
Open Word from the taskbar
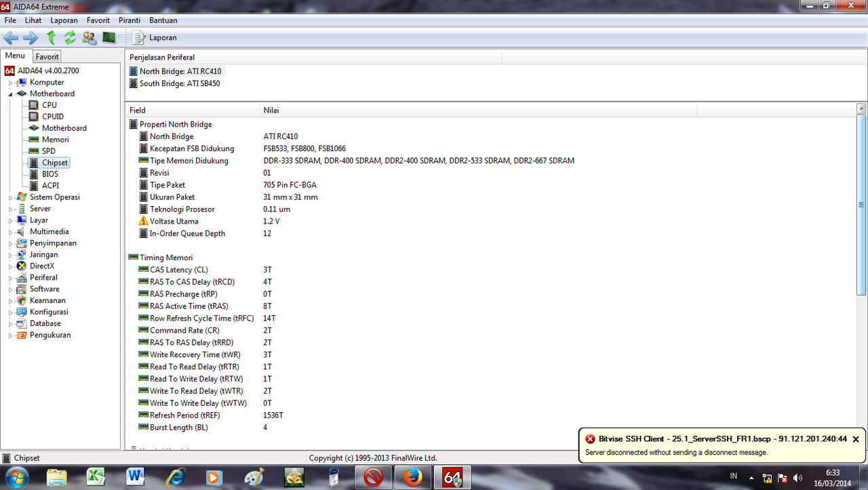click(136, 478)
